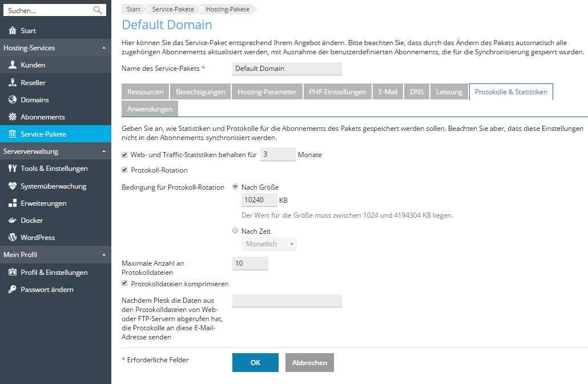The image size is (588, 384).
Task: Click the Passwort ändern key icon
Action: [x=13, y=290]
